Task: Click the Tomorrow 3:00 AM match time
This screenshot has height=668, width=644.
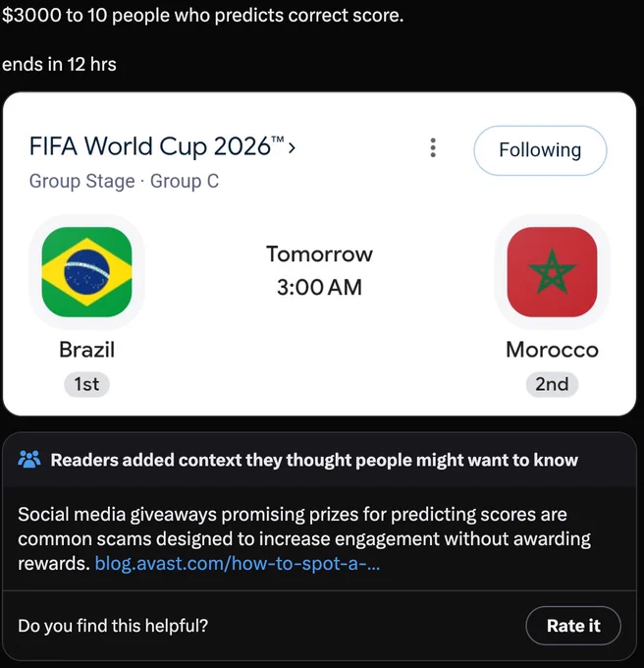Action: click(319, 270)
